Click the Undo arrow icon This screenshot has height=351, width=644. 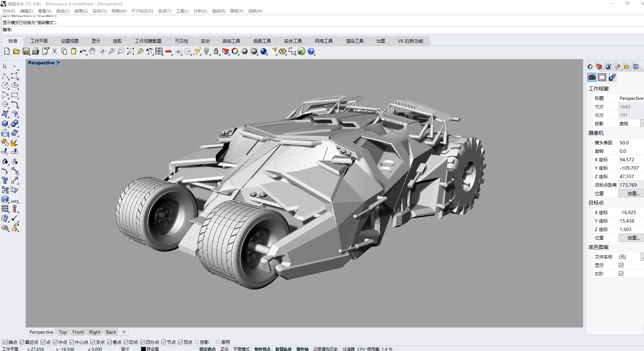[x=83, y=51]
